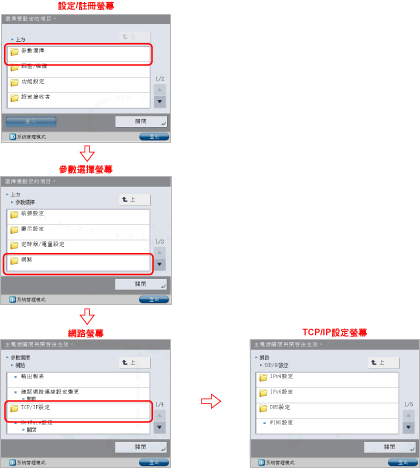Select the 輸出報表 item on the 網路 screen
Viewport: 420px width, 468px height.
coord(78,380)
